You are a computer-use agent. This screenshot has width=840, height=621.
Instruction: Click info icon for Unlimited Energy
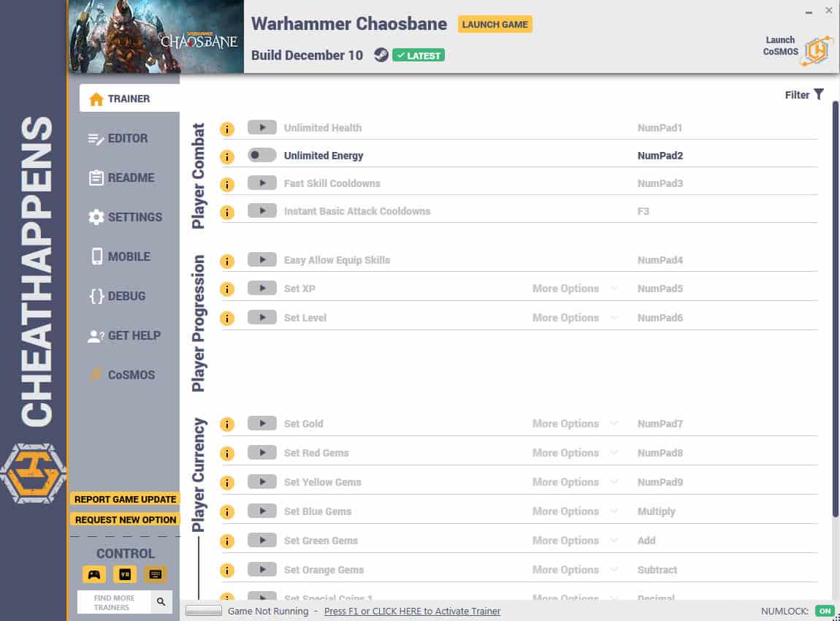click(x=227, y=157)
